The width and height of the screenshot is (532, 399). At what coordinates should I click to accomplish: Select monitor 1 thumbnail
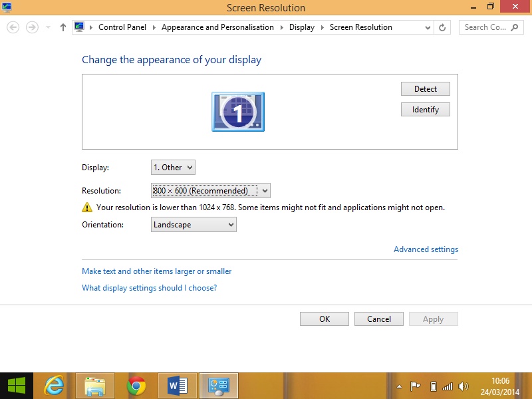(238, 112)
